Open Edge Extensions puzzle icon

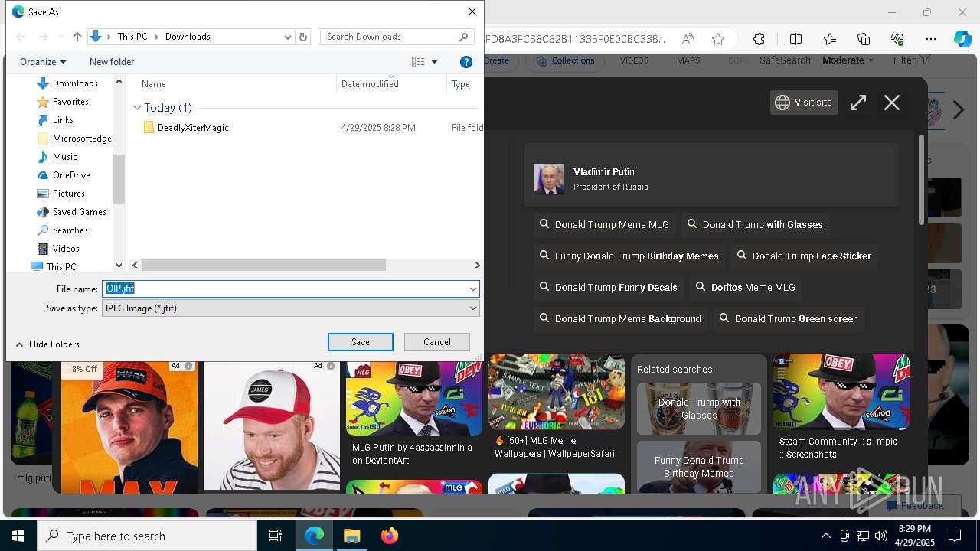pyautogui.click(x=759, y=39)
